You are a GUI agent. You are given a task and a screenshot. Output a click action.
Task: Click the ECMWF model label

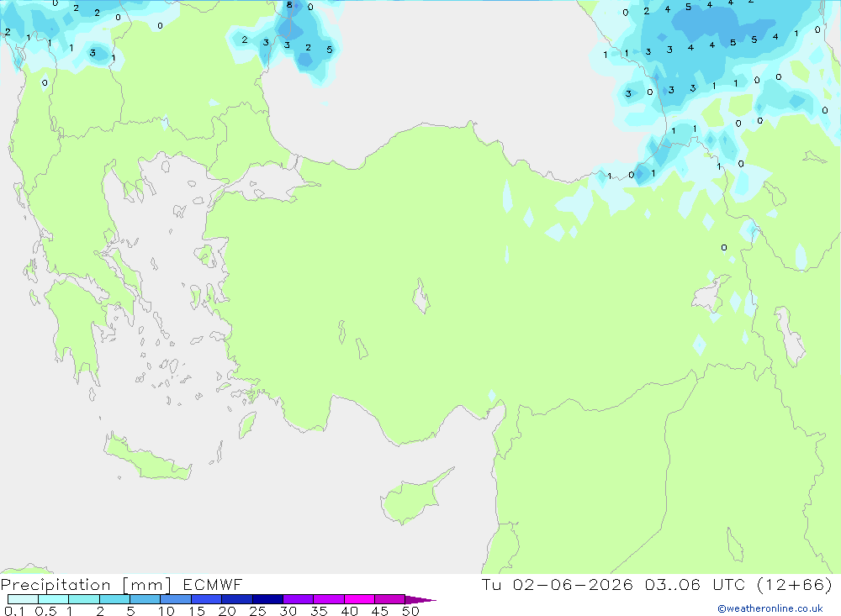(x=213, y=584)
